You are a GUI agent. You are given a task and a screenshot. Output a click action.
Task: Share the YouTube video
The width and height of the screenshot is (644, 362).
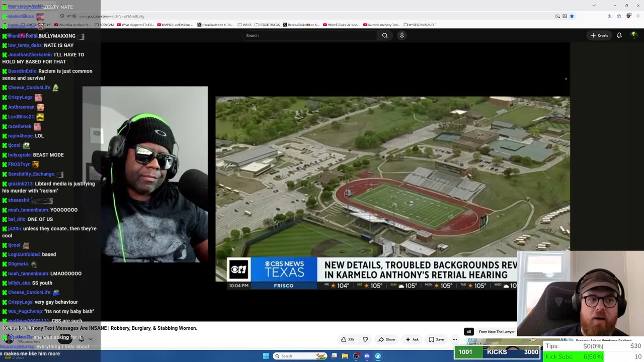[387, 339]
